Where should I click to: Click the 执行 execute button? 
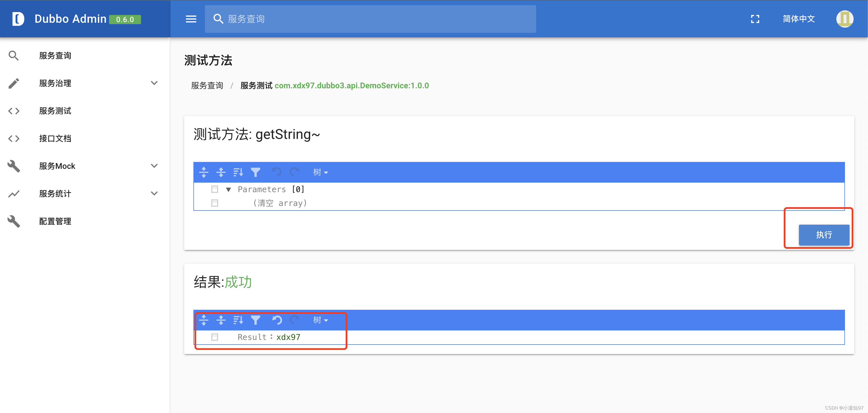[824, 235]
